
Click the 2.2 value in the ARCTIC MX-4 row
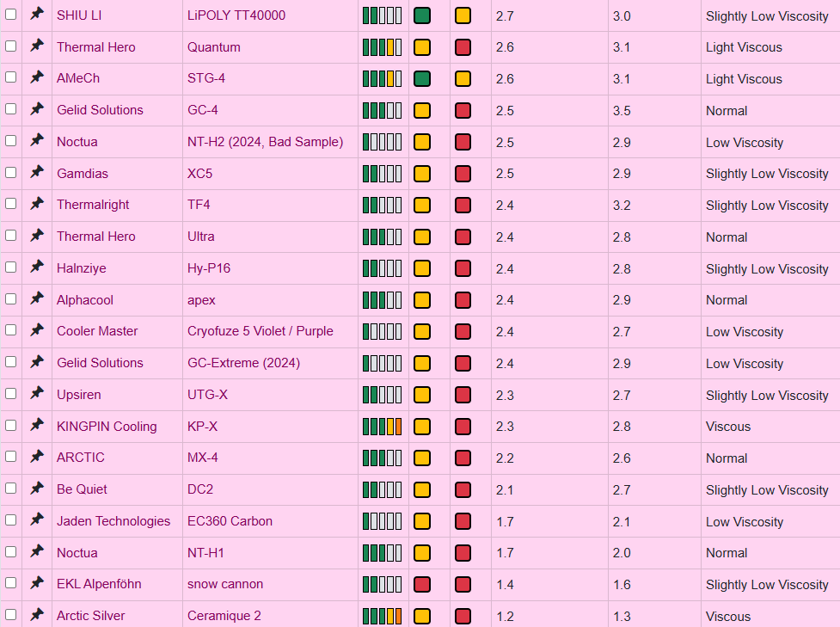pyautogui.click(x=505, y=458)
